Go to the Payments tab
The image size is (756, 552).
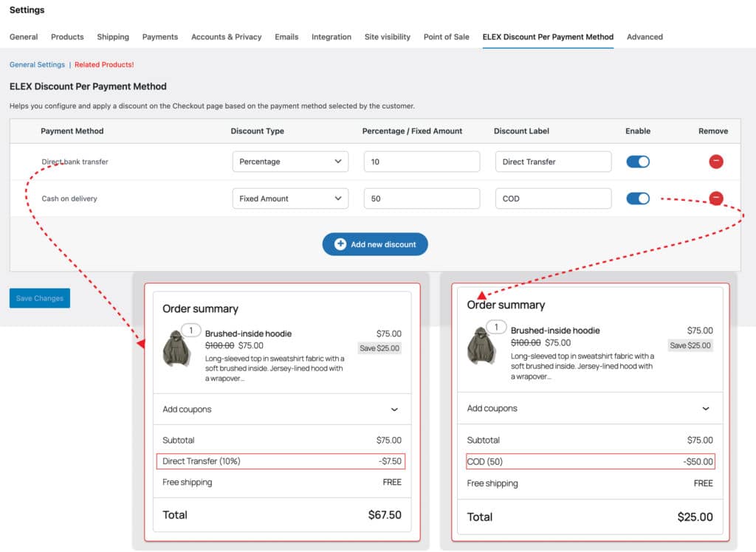pyautogui.click(x=160, y=37)
